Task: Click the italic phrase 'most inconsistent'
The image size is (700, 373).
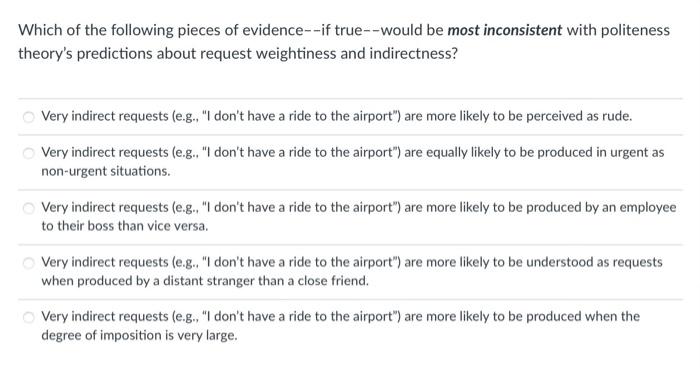Action: [504, 30]
